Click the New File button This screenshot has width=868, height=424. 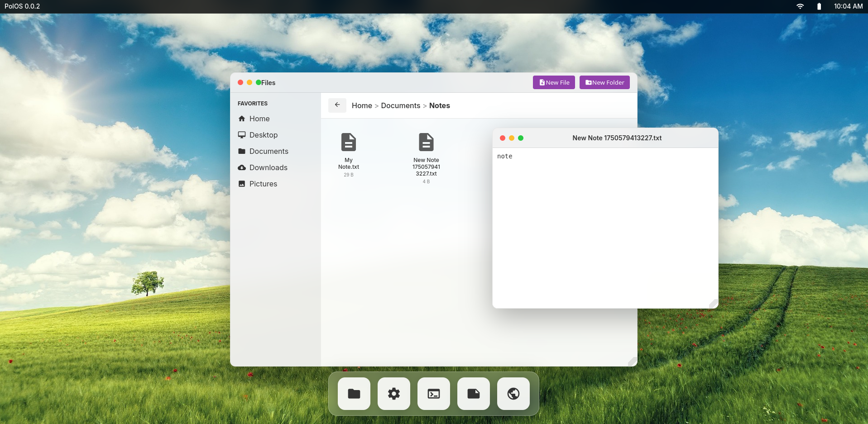(554, 82)
